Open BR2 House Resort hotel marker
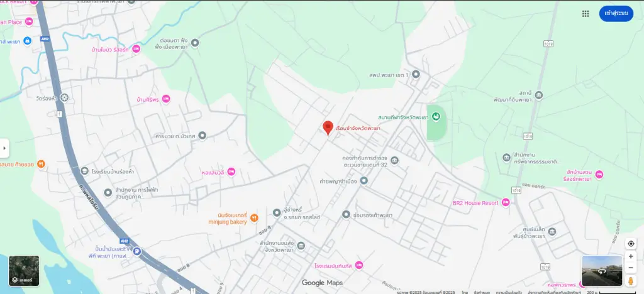The height and width of the screenshot is (294, 644). [x=506, y=202]
